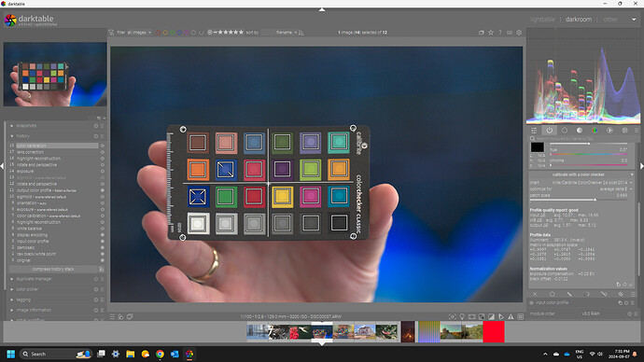Open the filter 'all images' dropdown
644x362 pixels.
[139, 33]
